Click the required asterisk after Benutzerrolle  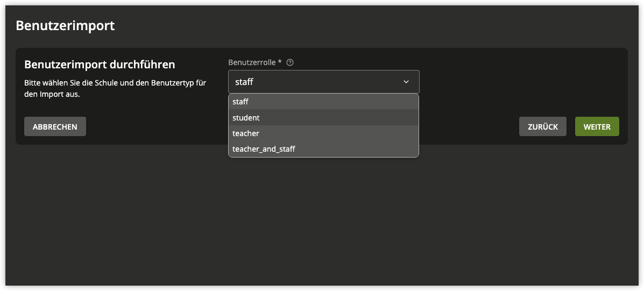click(x=280, y=62)
